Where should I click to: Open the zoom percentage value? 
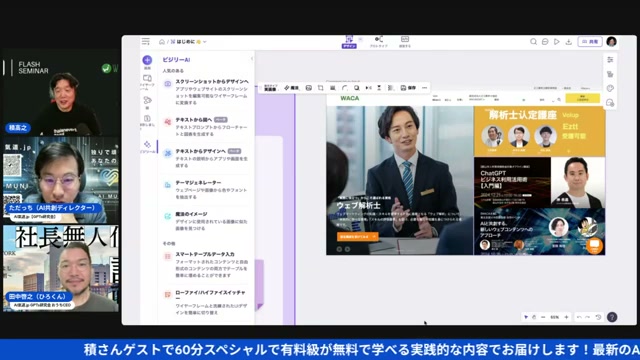(554, 317)
